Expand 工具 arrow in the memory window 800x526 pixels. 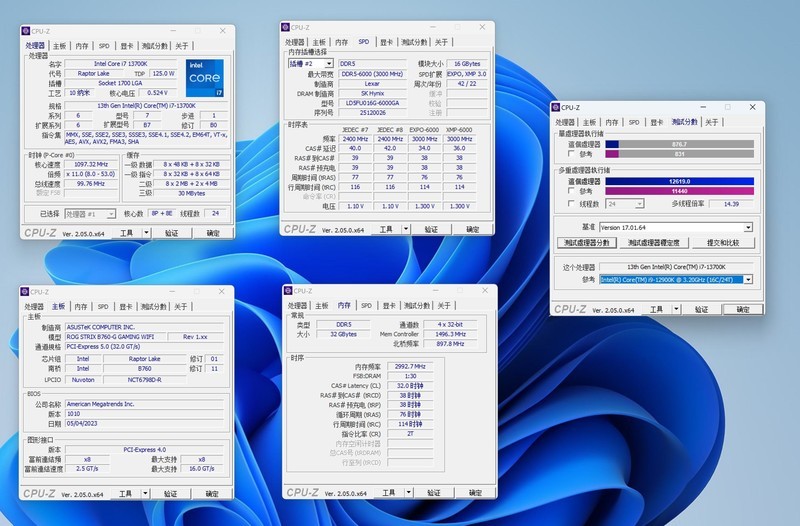pos(408,493)
